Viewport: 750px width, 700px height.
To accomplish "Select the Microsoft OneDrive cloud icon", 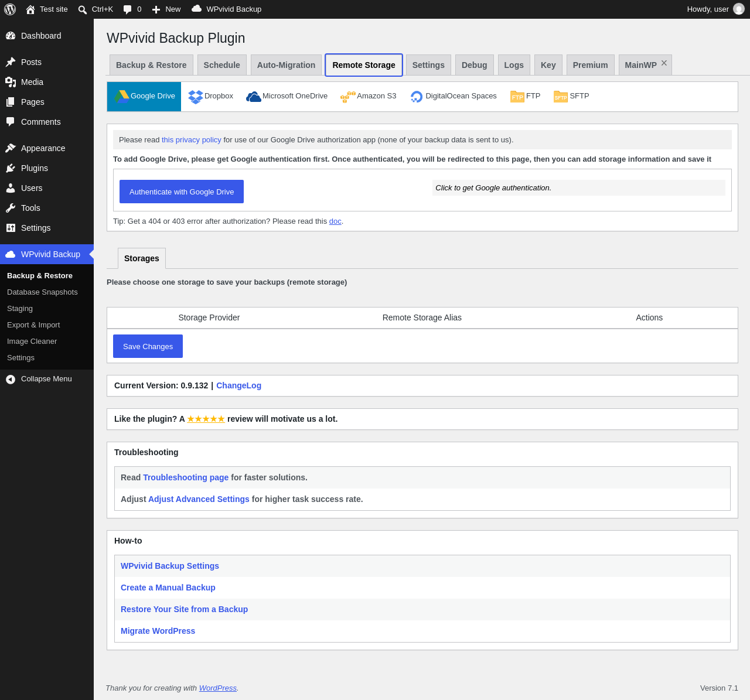I will point(254,97).
